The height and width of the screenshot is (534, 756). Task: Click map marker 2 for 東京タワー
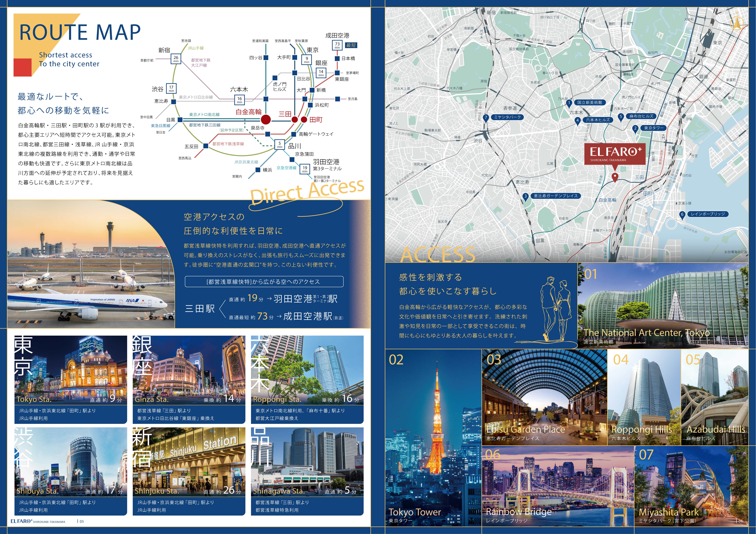coord(635,129)
